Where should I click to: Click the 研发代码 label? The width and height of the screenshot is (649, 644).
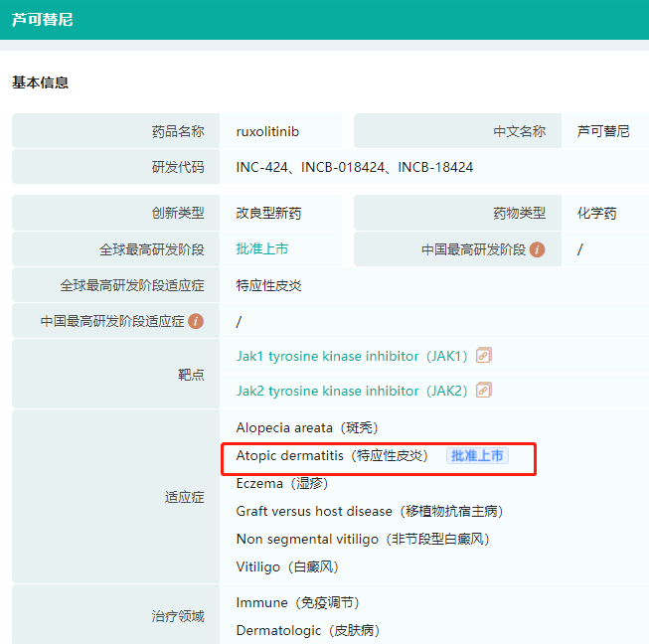[178, 167]
